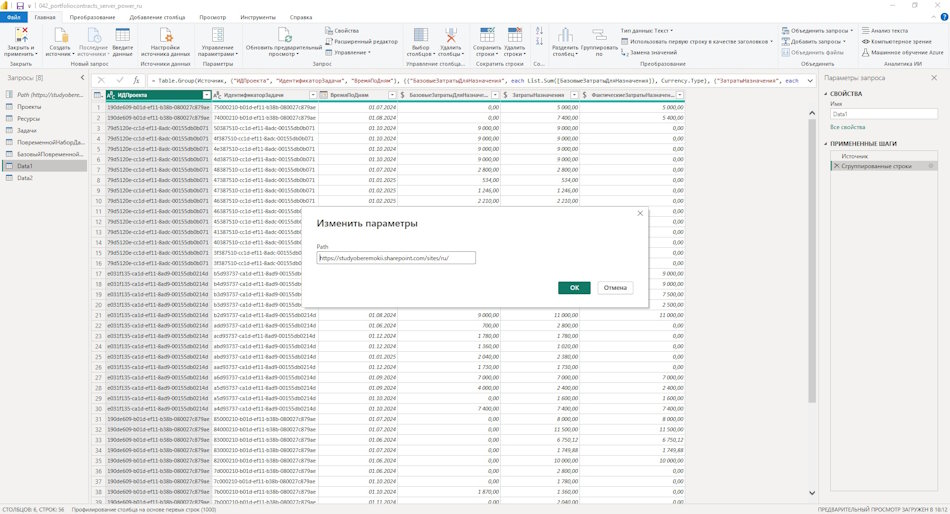
Task: Click the vertical scrollbar up arrow
Action: [812, 113]
